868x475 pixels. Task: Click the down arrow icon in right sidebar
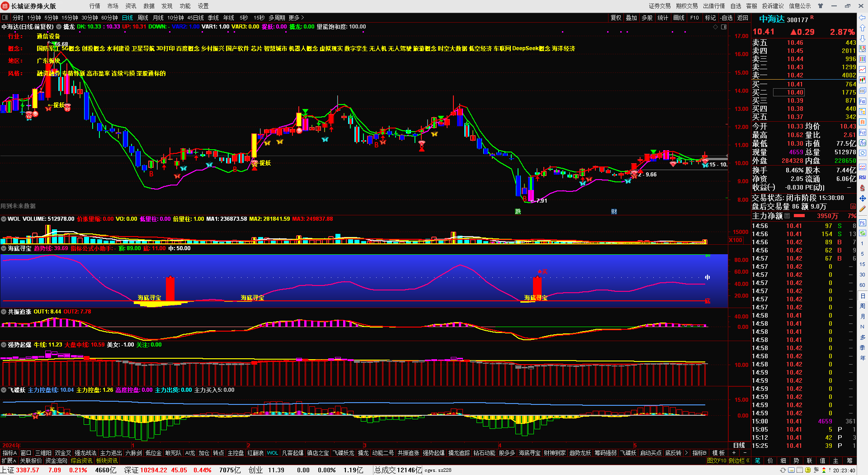pos(863,38)
